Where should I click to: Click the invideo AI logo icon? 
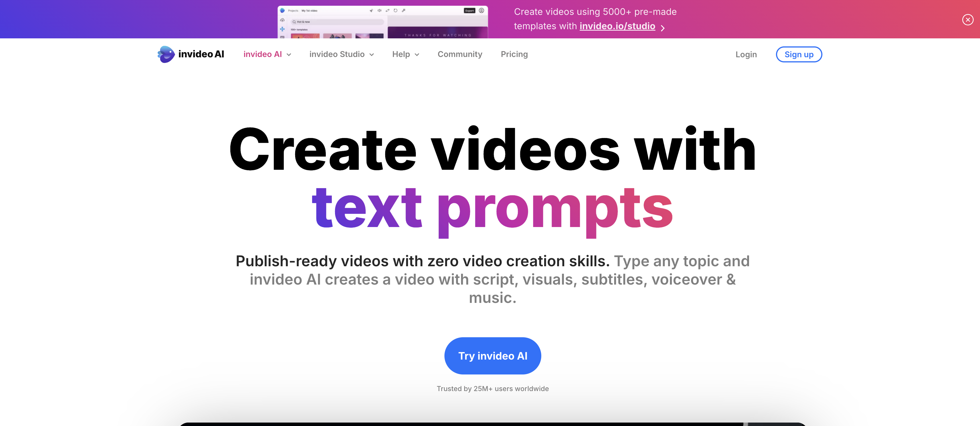tap(164, 54)
